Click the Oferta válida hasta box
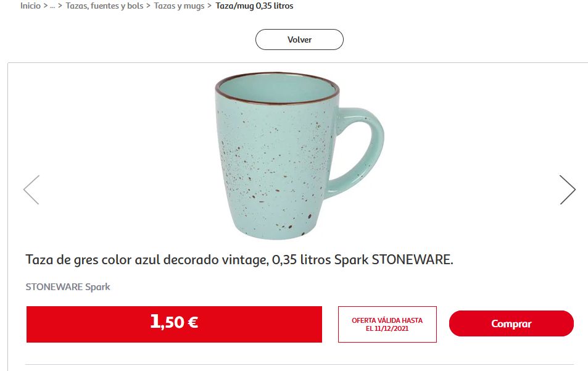588x371 pixels. 387,324
